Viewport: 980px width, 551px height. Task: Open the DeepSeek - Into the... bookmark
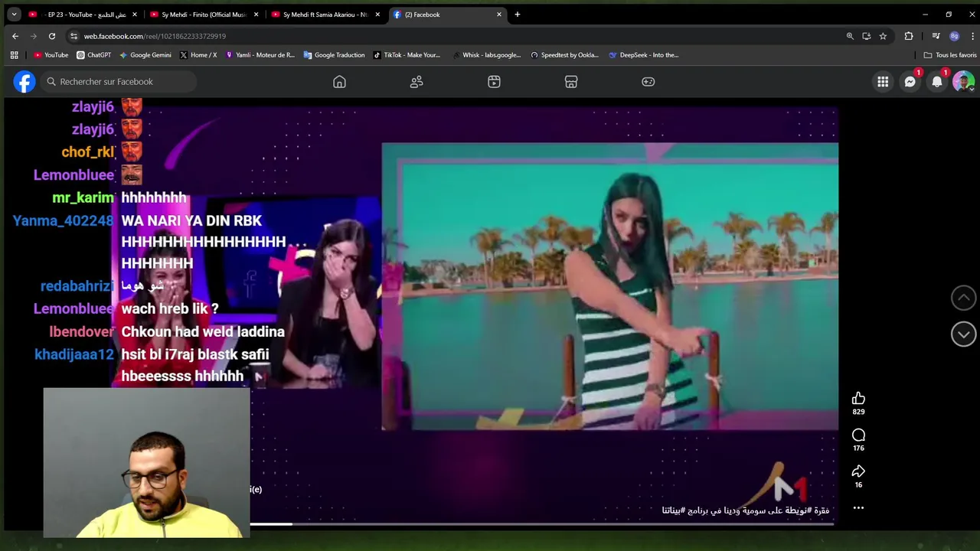click(644, 55)
